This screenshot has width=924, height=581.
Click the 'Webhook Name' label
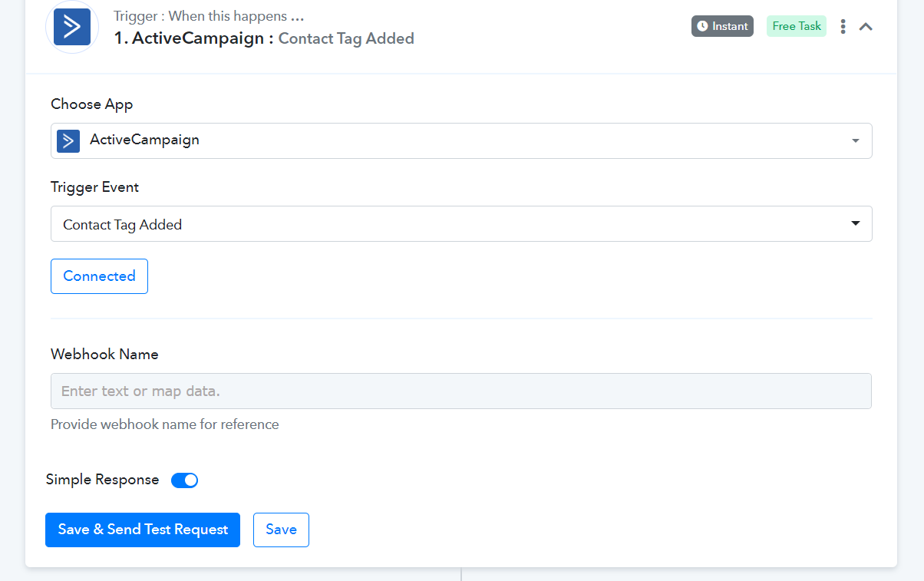pyautogui.click(x=104, y=355)
